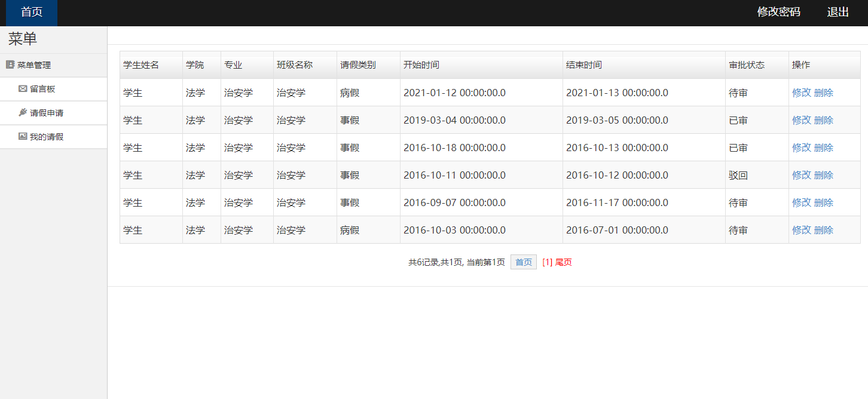Click 删除 on the first table row
The height and width of the screenshot is (399, 868).
pos(823,93)
